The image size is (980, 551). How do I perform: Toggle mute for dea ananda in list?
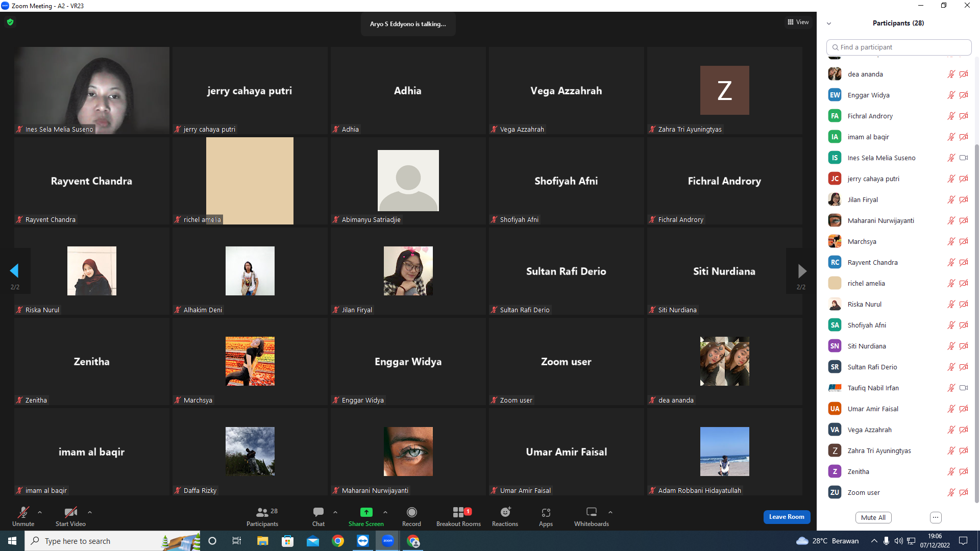point(951,74)
